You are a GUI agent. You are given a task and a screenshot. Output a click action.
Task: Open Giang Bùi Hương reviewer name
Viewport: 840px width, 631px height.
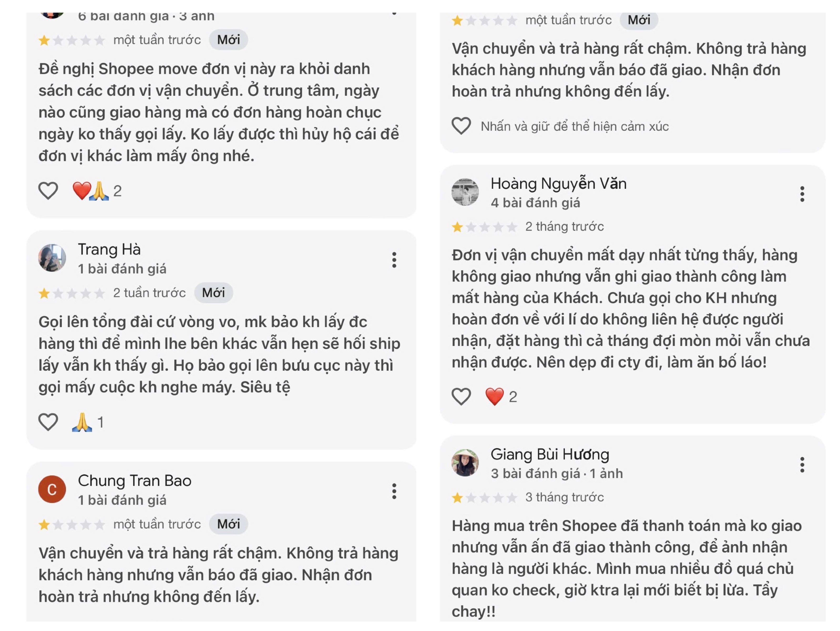[x=550, y=454]
